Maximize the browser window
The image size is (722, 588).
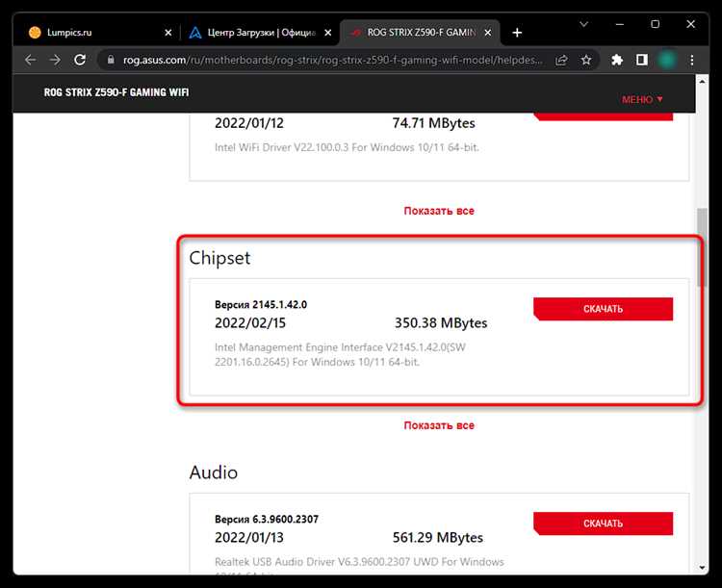tap(656, 24)
